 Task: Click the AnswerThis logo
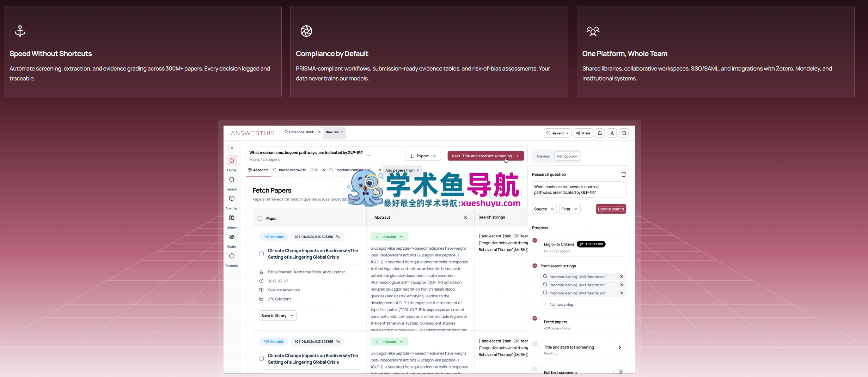pyautogui.click(x=252, y=133)
